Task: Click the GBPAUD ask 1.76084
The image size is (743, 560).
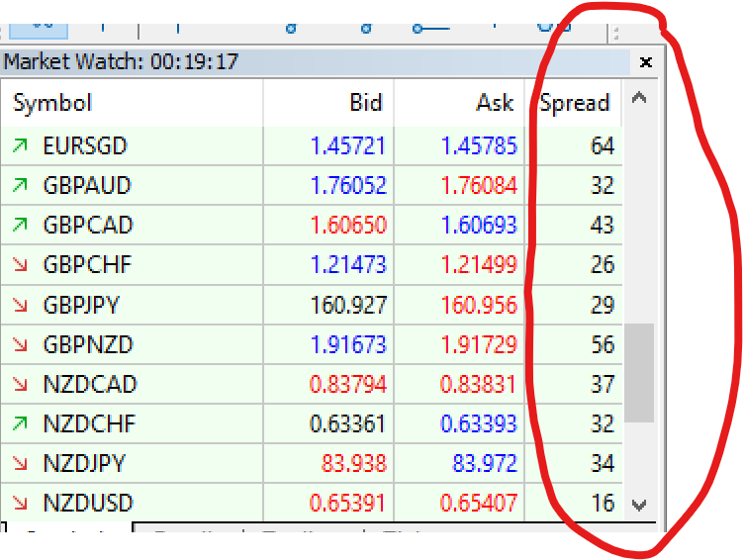Action: 479,185
